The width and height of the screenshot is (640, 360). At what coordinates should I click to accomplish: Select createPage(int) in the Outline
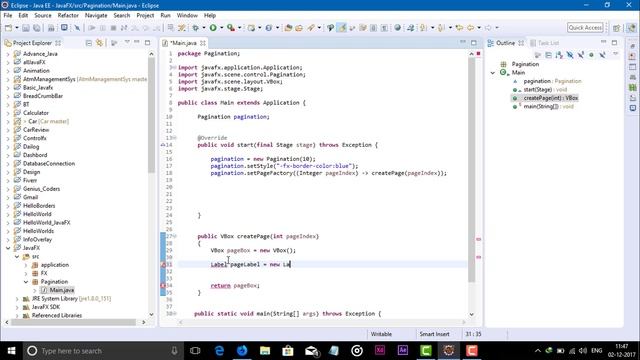click(551, 98)
